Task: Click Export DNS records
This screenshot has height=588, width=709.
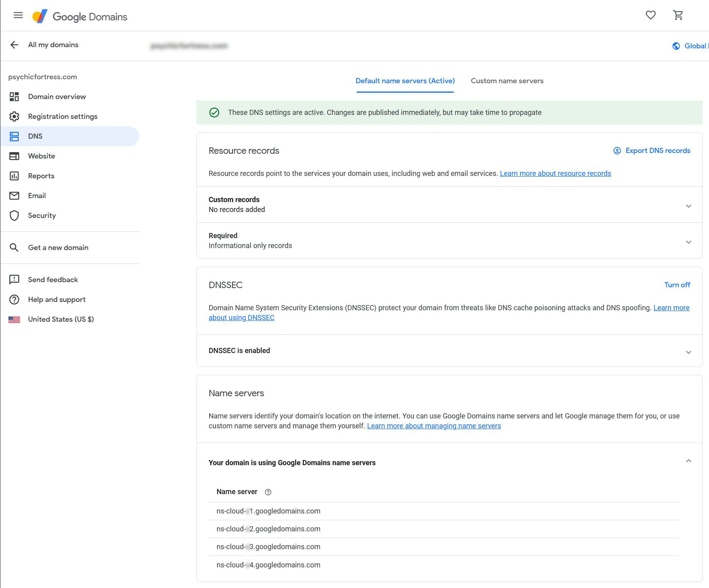Action: [x=658, y=151]
